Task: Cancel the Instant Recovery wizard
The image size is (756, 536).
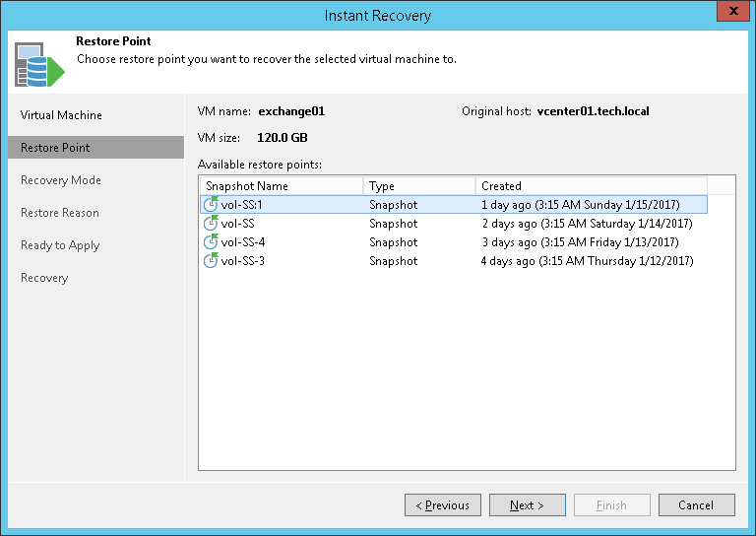Action: (696, 505)
